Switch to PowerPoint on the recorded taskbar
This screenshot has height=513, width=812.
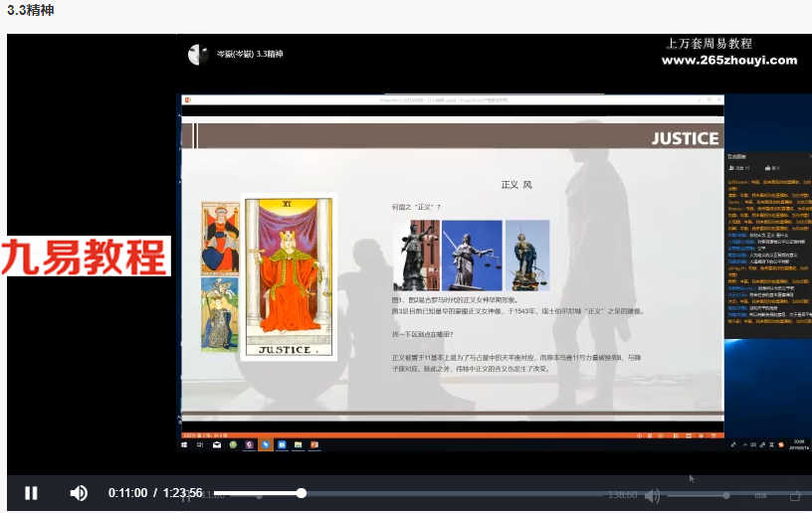tap(314, 444)
